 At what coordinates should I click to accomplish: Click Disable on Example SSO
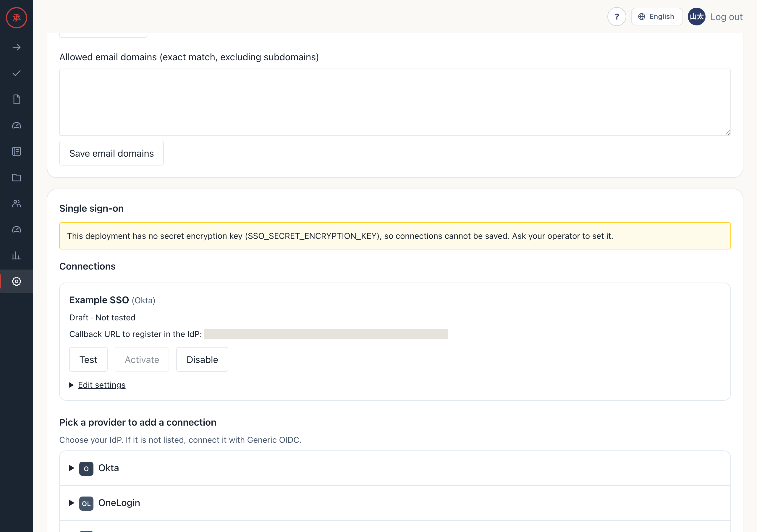[202, 360]
